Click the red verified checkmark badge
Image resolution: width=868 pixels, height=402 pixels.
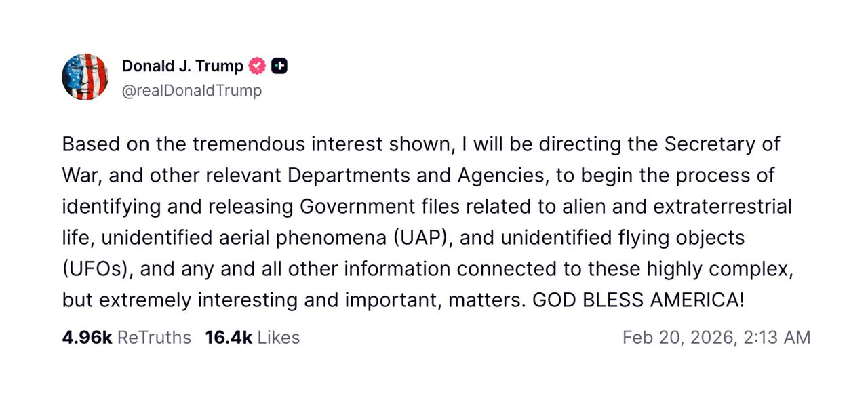(257, 66)
